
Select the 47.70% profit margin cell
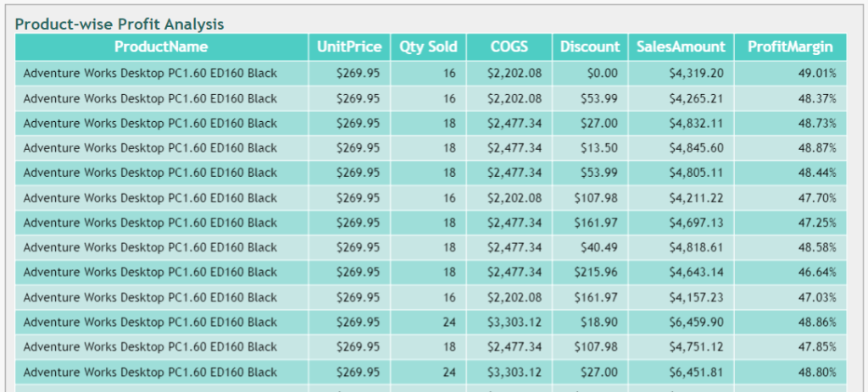[817, 198]
